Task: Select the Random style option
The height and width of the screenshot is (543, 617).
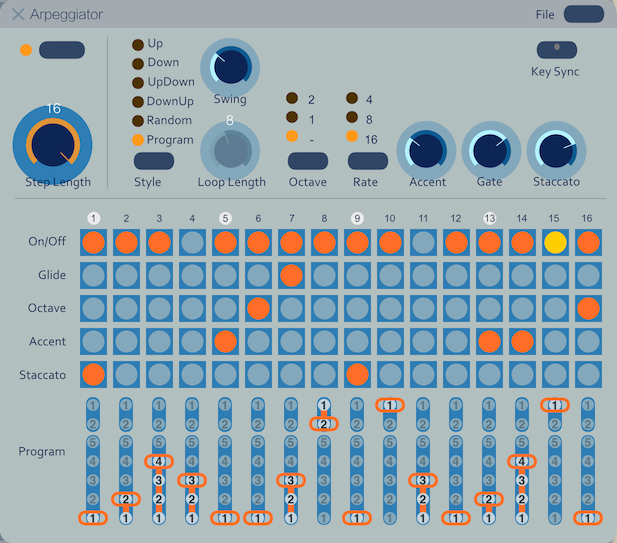Action: (139, 121)
